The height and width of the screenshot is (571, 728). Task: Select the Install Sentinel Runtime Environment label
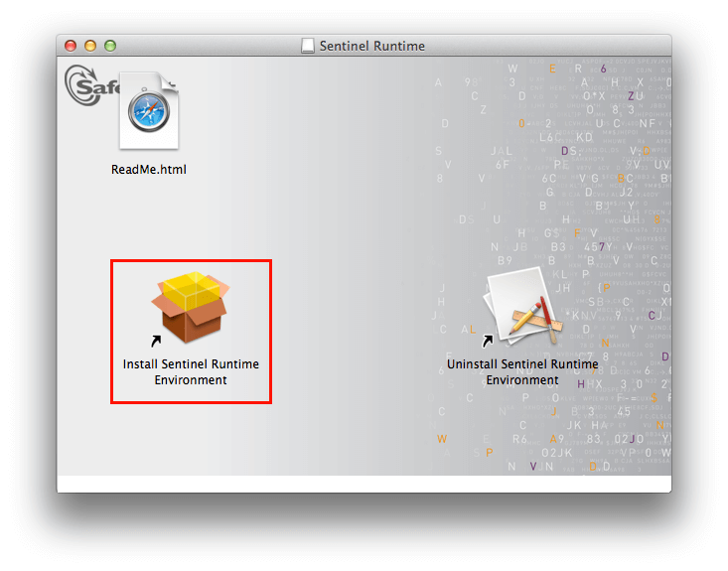click(x=191, y=371)
